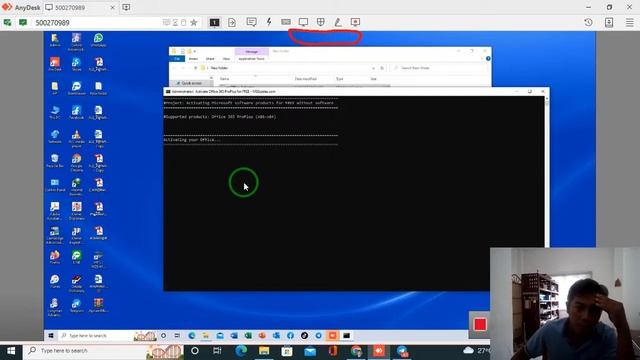
Task: Open local Windows Start menu
Action: click(x=11, y=351)
